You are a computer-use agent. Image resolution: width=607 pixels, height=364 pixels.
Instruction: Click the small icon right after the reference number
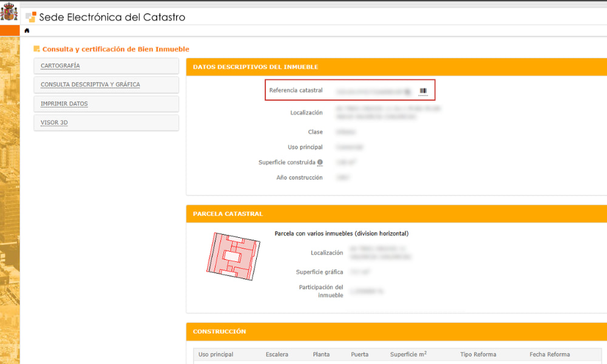408,91
